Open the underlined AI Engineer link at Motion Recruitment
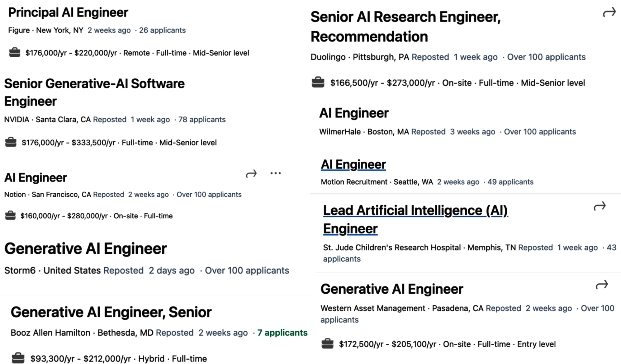Viewport: 621px width, 364px height. (x=353, y=164)
